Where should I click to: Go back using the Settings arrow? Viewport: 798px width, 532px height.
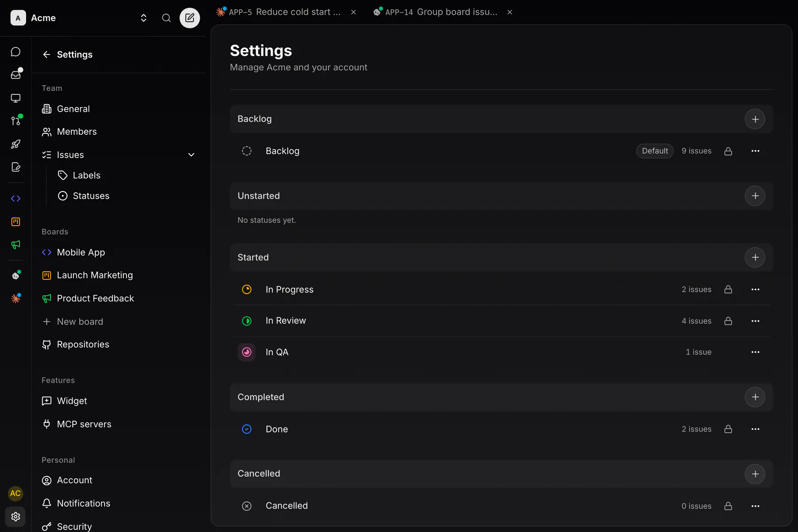47,55
